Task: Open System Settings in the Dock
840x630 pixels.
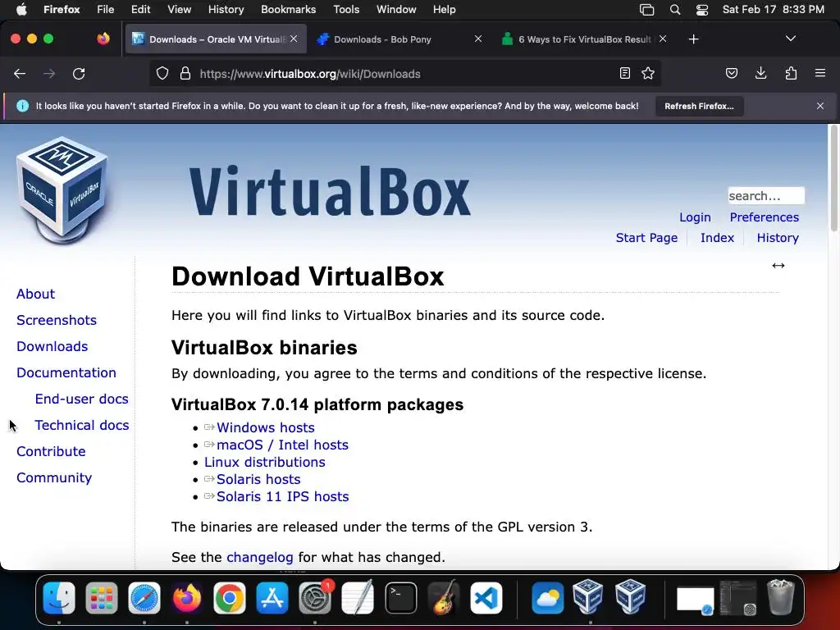Action: 315,598
